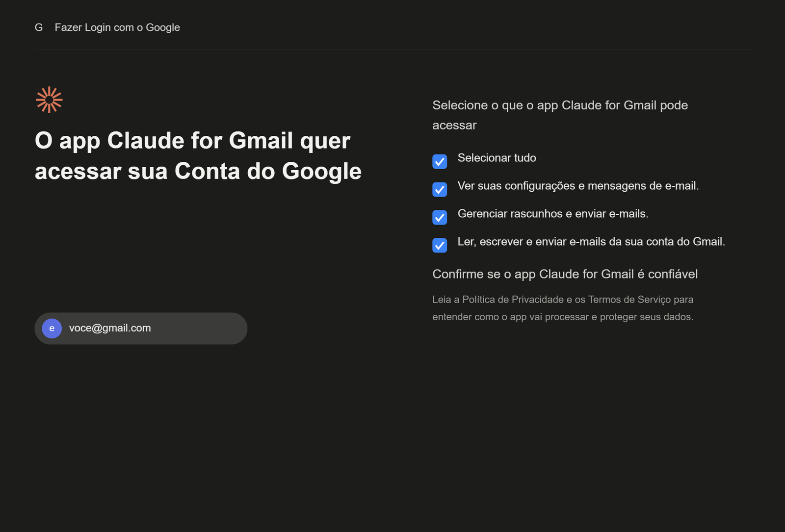Screen dimensions: 785x532
Task: Click title O app Claude for Gmail quer acessar
Action: (x=198, y=155)
